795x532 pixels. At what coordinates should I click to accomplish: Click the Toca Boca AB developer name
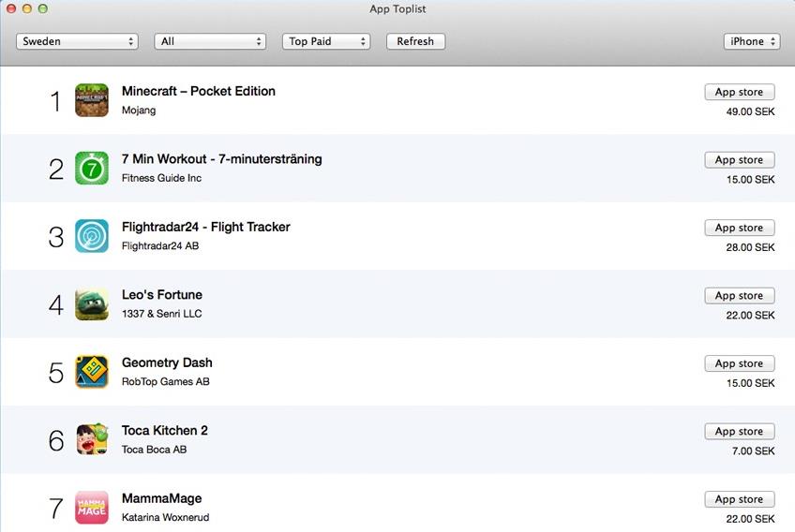pos(154,450)
